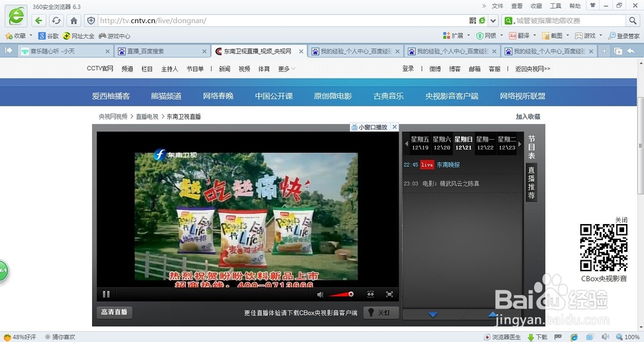The image size is (644, 342).
Task: Close the 小窗口播放 popup bar
Action: pos(394,127)
